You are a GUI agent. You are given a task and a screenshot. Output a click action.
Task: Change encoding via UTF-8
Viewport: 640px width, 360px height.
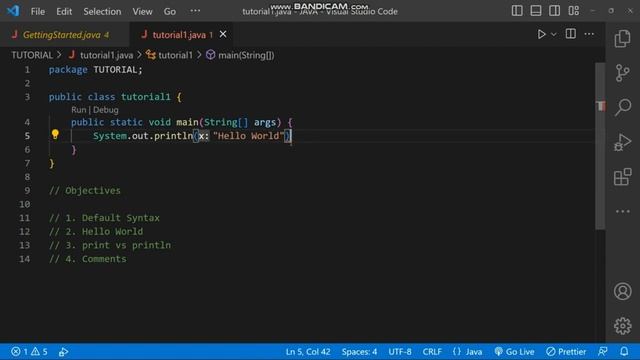pos(400,351)
